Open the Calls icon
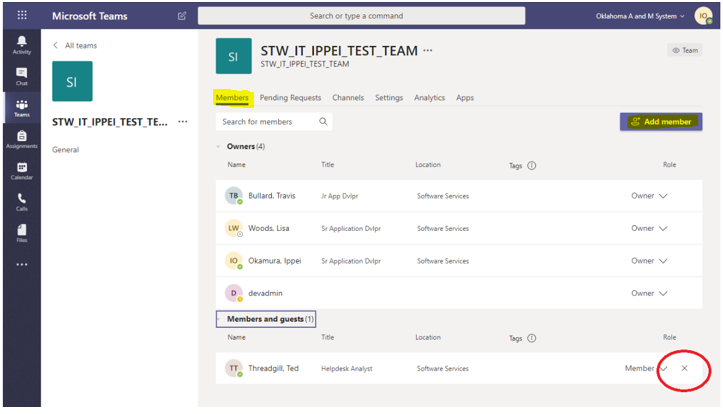This screenshot has width=723, height=414. pyautogui.click(x=21, y=201)
